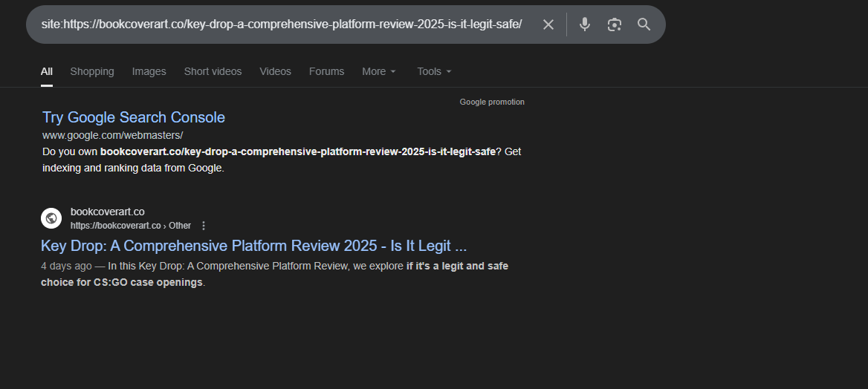
Task: Clear the search box with the X icon
Action: (548, 24)
